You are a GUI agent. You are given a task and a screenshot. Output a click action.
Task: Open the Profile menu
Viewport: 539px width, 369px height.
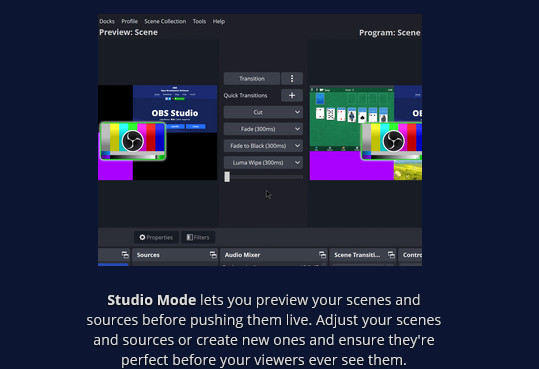click(129, 21)
